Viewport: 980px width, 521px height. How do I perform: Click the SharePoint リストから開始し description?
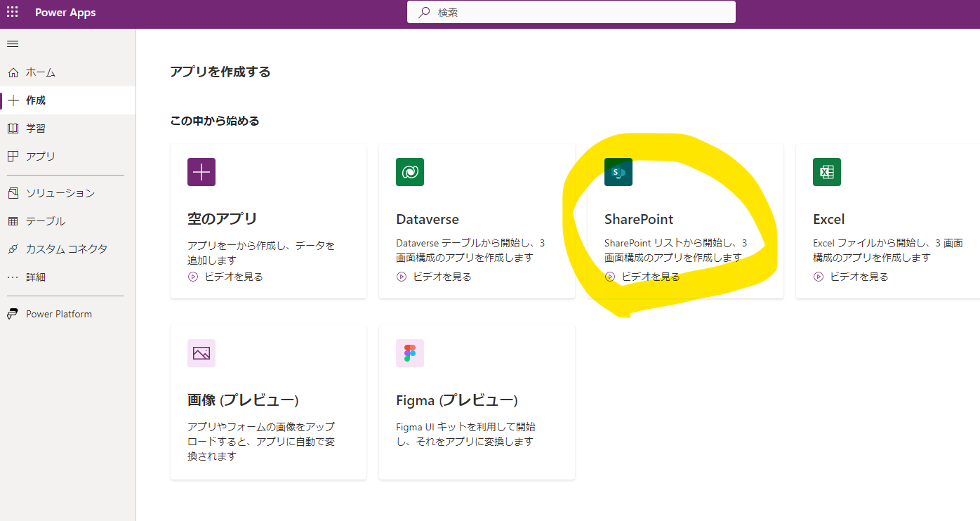tap(676, 251)
